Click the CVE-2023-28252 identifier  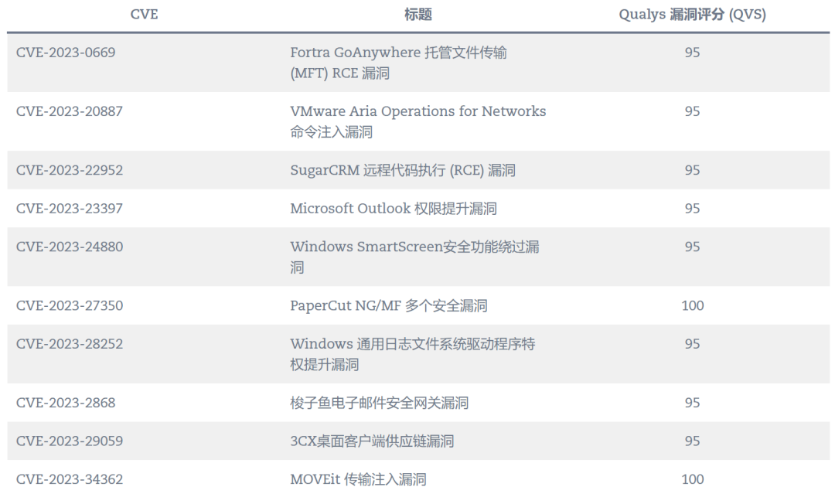tap(70, 344)
